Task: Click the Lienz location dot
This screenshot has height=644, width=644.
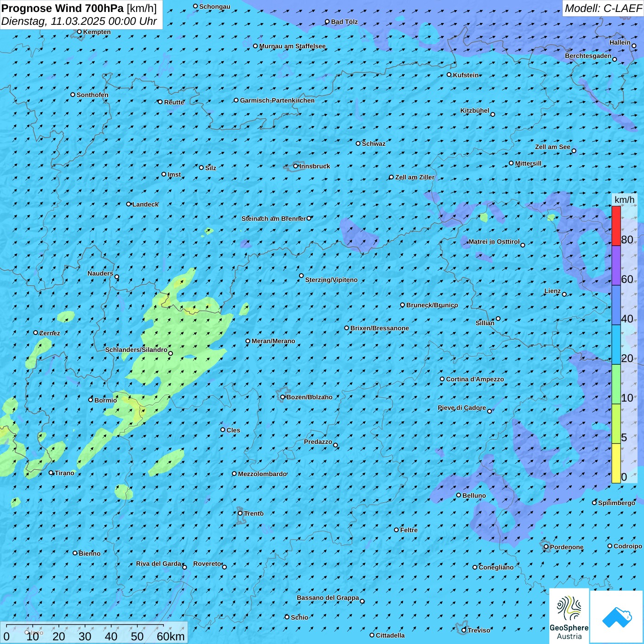Action: pyautogui.click(x=564, y=294)
